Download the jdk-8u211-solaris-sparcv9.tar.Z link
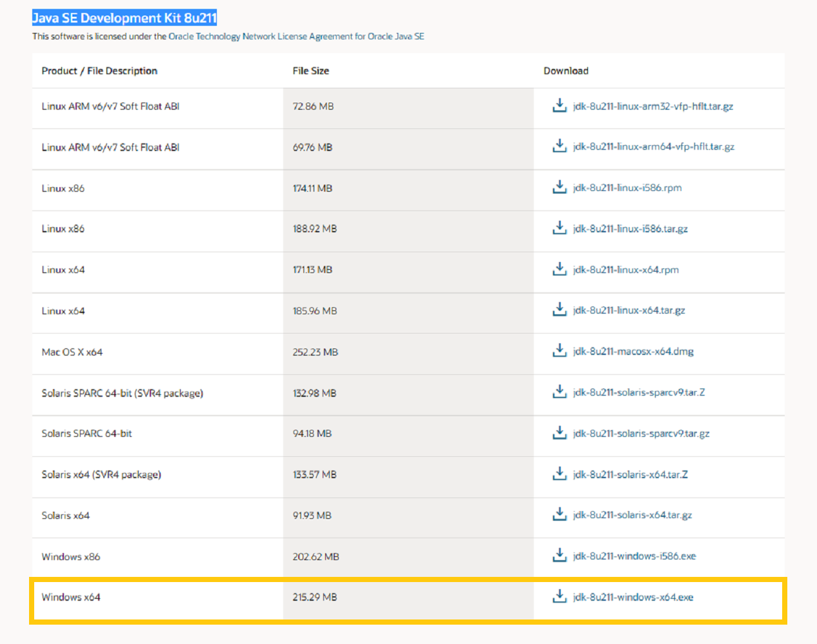 [639, 392]
